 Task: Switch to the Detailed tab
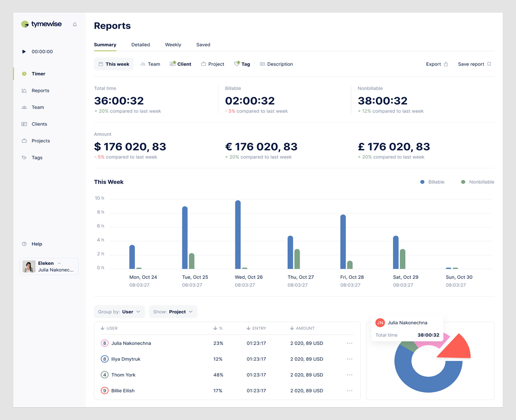[x=140, y=45]
